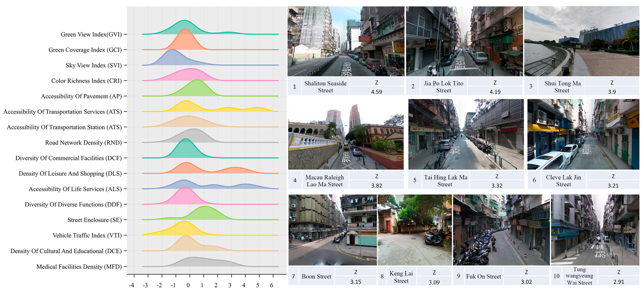Click the Boon Street photo
This screenshot has width=644, height=293.
coord(332,230)
